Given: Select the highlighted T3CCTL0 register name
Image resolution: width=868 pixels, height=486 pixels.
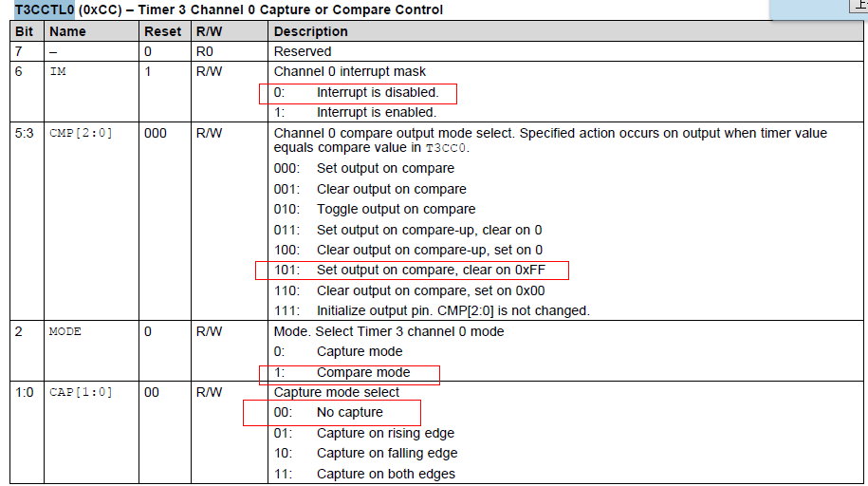Looking at the screenshot, I should [45, 9].
